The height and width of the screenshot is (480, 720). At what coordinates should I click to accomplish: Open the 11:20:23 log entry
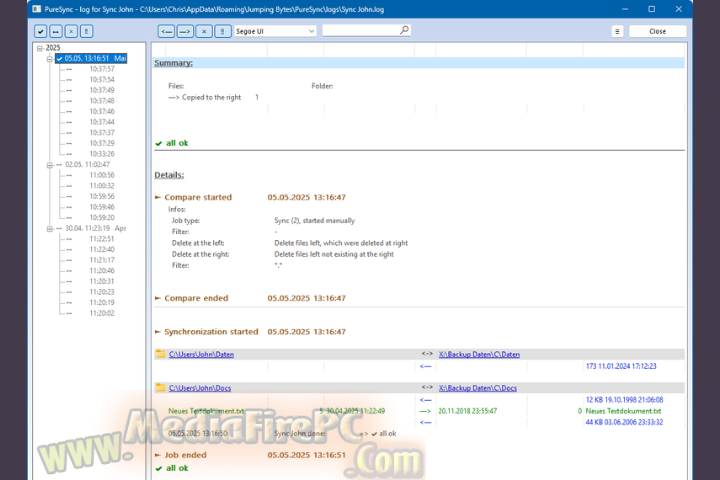point(102,292)
